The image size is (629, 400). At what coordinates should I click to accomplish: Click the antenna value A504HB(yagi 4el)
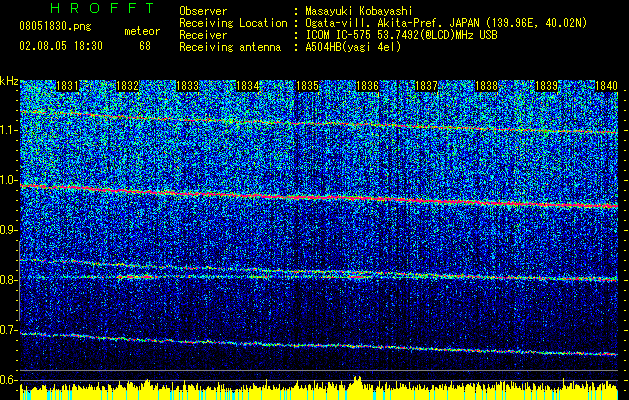(353, 47)
